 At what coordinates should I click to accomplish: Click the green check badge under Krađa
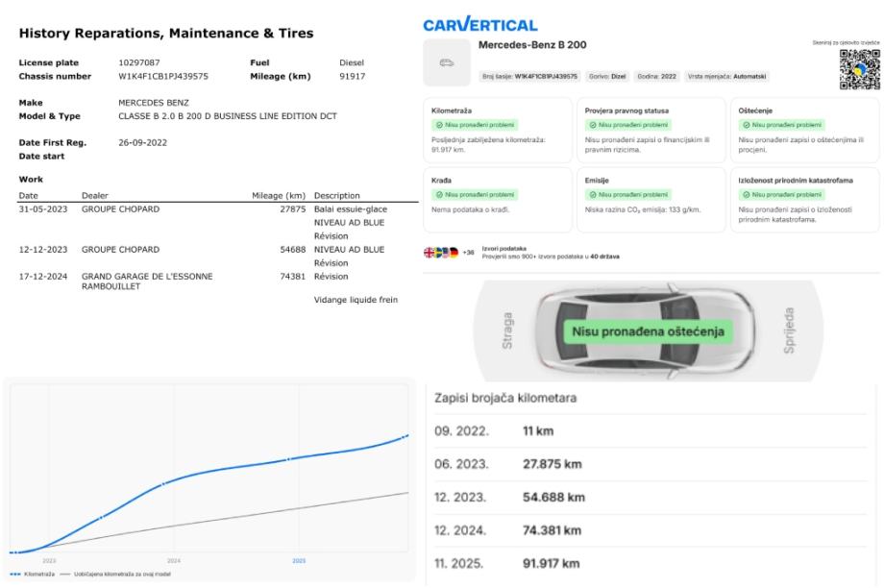point(474,194)
